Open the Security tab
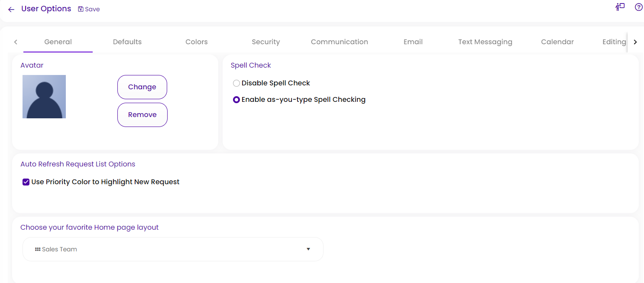Screen dimensions: 644x283 coord(265,42)
